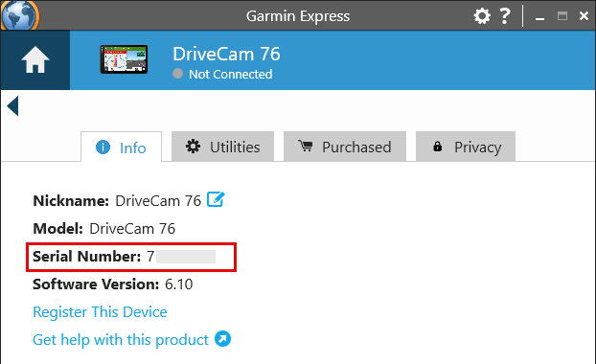The height and width of the screenshot is (364, 596).
Task: Open the Privacy tab
Action: click(466, 147)
